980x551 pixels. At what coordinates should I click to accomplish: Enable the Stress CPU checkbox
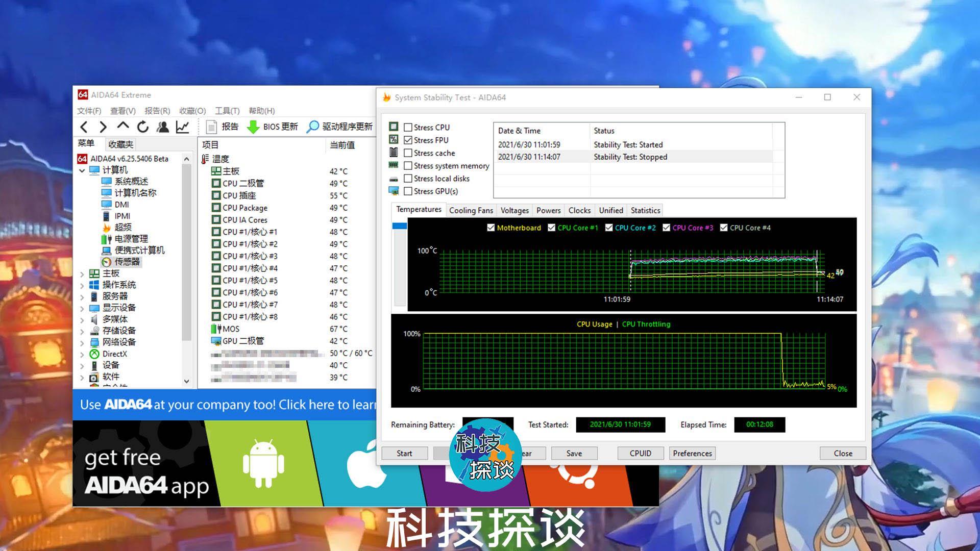click(x=408, y=128)
